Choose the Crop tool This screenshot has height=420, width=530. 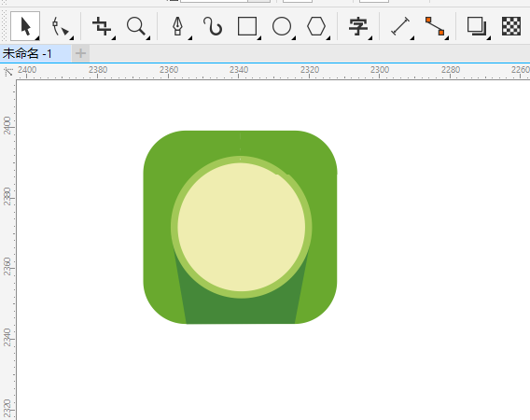tap(102, 26)
